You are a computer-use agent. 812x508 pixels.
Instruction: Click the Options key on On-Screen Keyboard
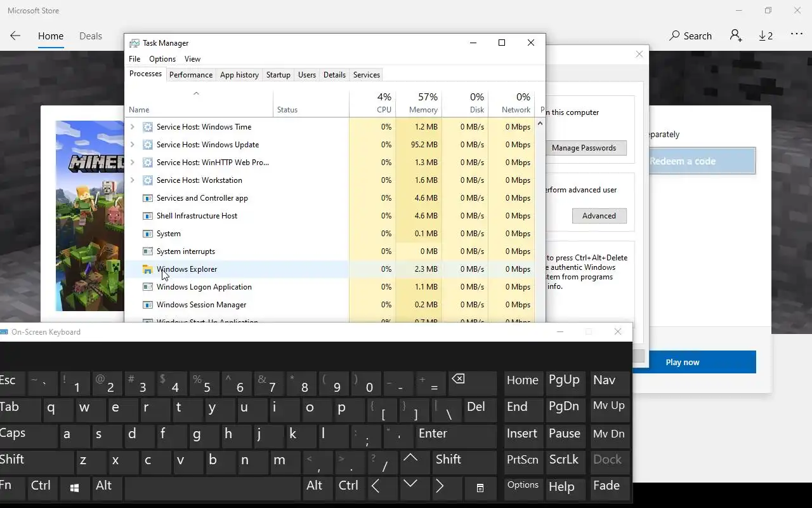point(523,488)
